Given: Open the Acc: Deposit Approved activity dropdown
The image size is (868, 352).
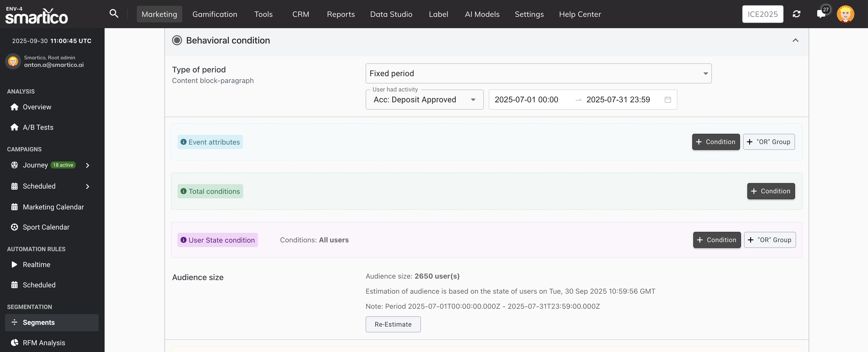Looking at the screenshot, I should click(x=424, y=100).
